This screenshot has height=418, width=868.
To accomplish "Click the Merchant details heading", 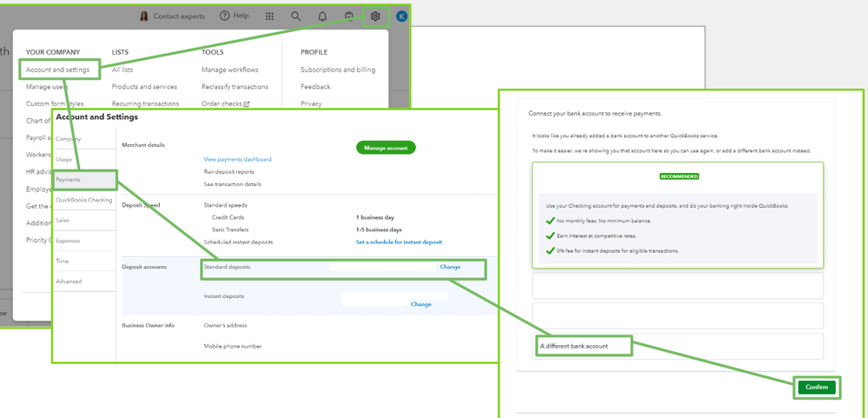I will 143,145.
